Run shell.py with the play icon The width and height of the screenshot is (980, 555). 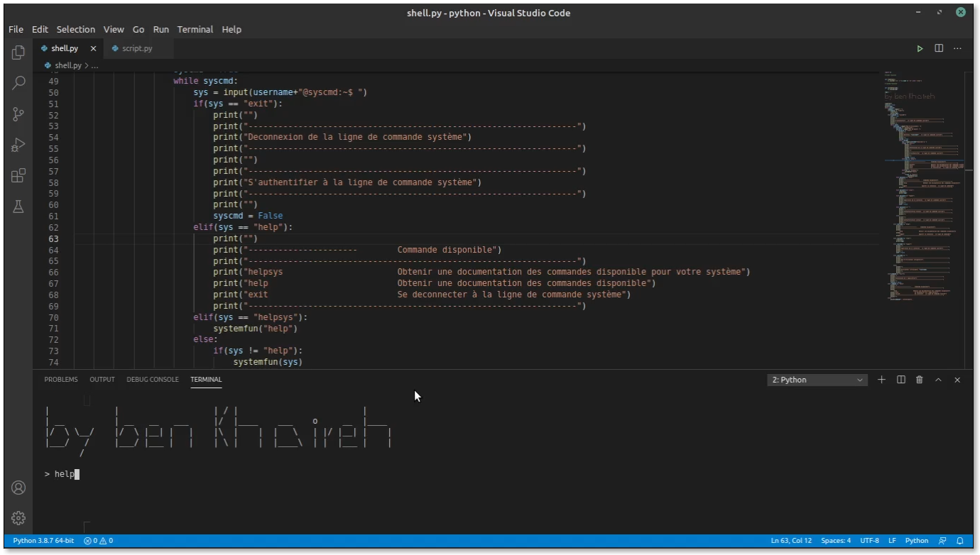920,48
